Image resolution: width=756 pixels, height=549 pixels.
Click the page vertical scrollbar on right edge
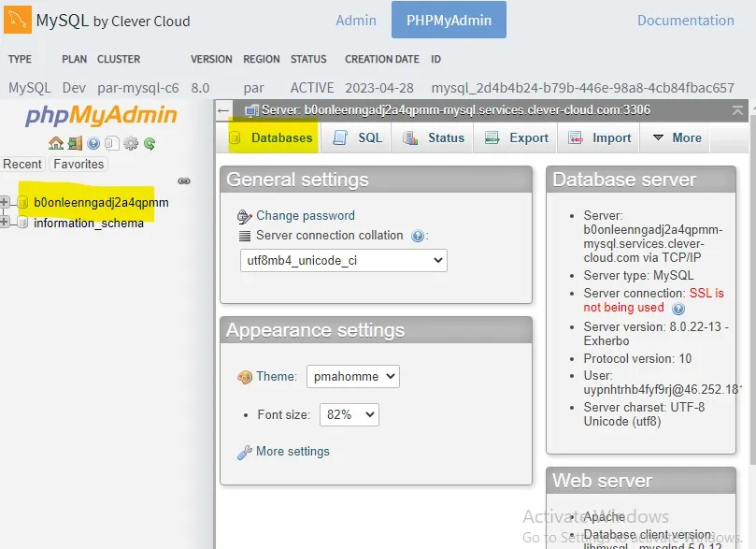[752, 289]
